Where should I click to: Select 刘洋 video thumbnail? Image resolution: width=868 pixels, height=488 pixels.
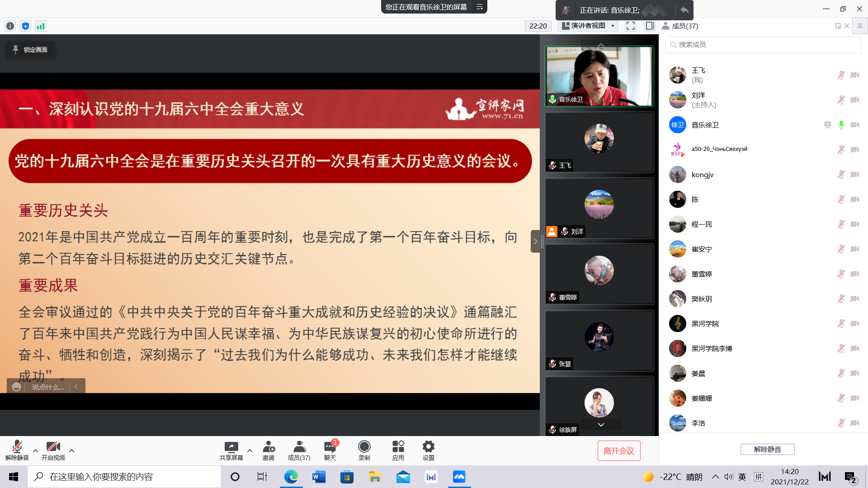tap(599, 208)
